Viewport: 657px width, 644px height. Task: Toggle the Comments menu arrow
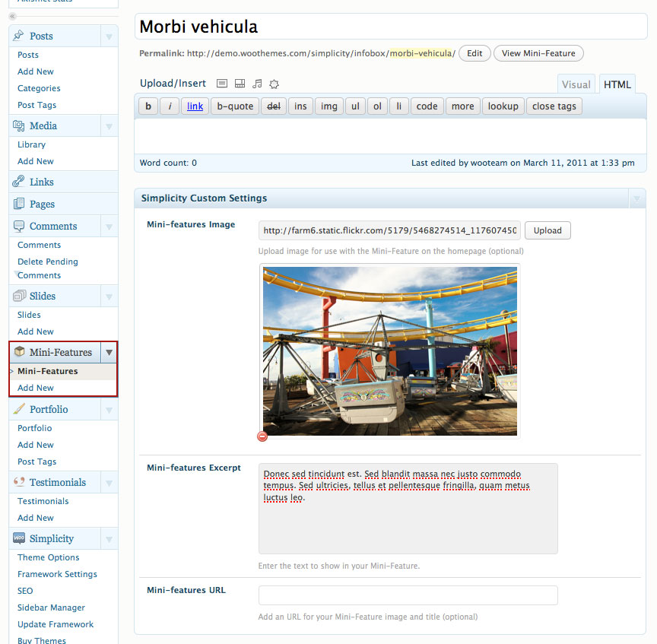(x=109, y=227)
